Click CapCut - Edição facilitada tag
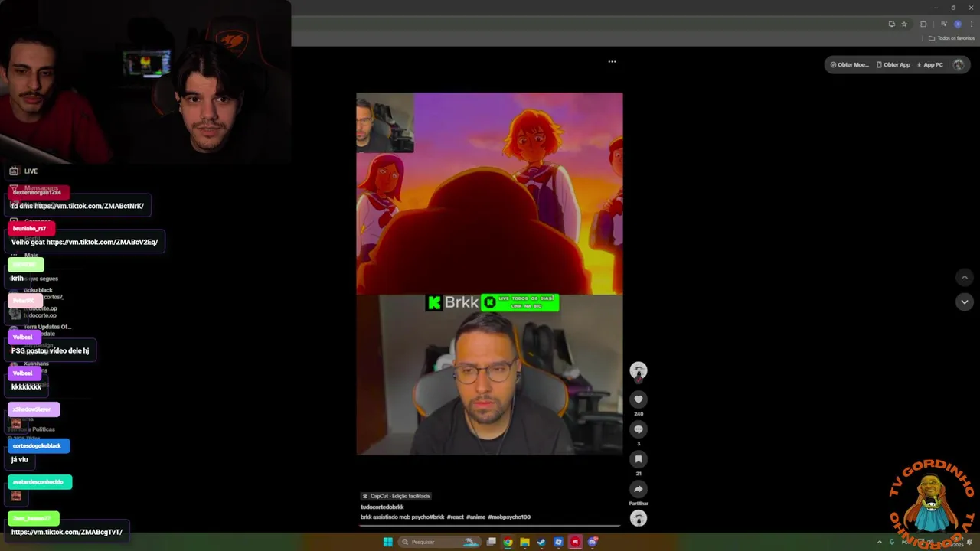The image size is (980, 551). click(x=396, y=496)
